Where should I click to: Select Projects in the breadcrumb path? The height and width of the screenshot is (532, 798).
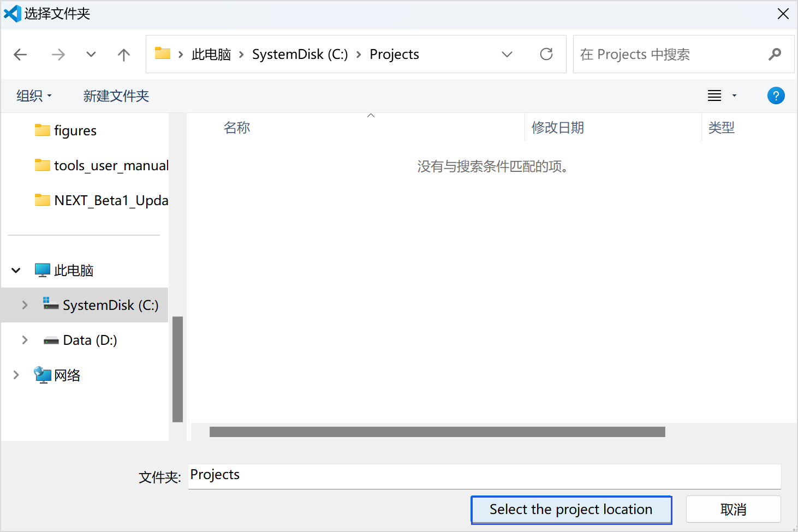[x=394, y=54]
